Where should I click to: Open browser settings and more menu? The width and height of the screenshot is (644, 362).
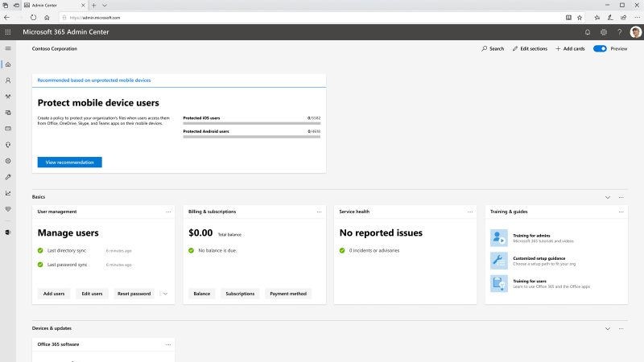637,18
